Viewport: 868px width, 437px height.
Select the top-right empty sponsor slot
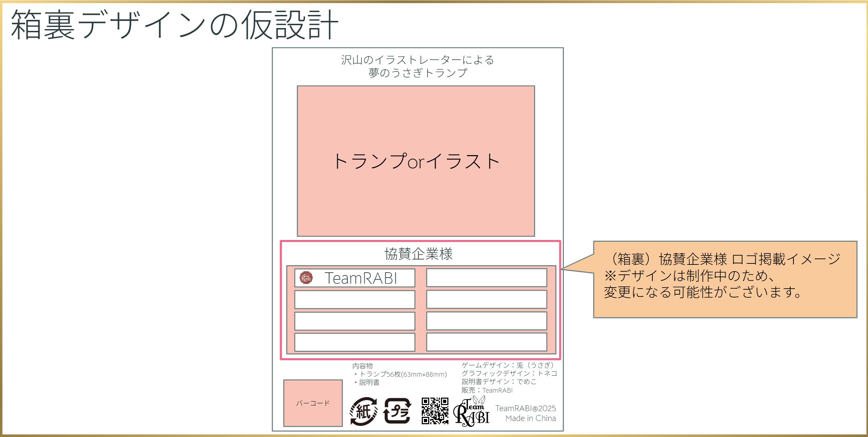(486, 278)
